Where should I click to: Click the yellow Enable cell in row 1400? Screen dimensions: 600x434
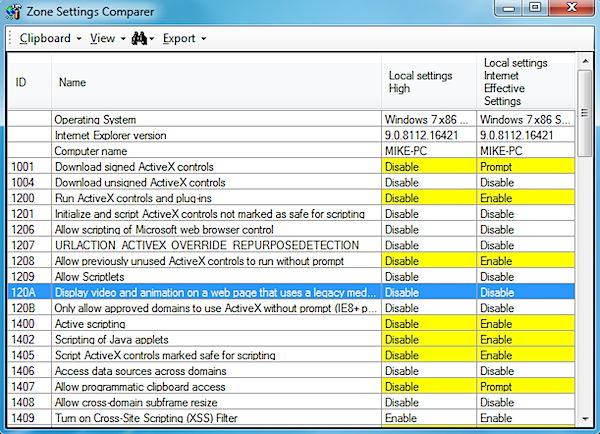tap(526, 323)
